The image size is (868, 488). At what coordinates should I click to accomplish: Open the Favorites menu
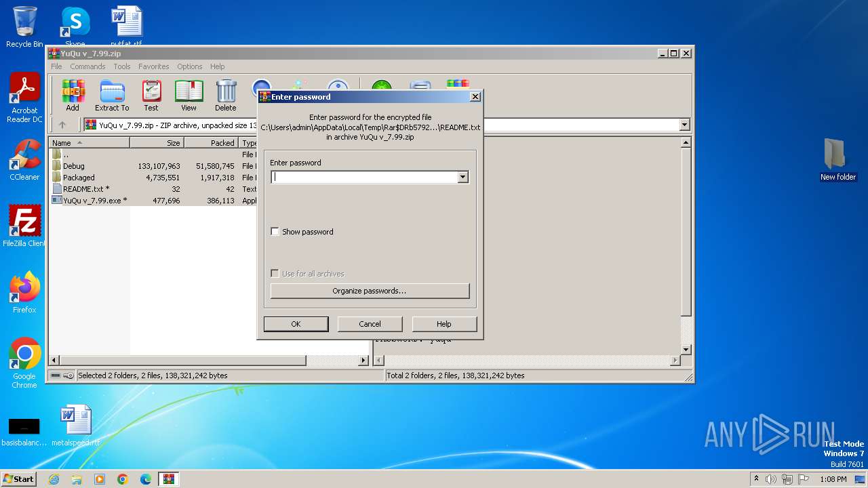point(154,66)
